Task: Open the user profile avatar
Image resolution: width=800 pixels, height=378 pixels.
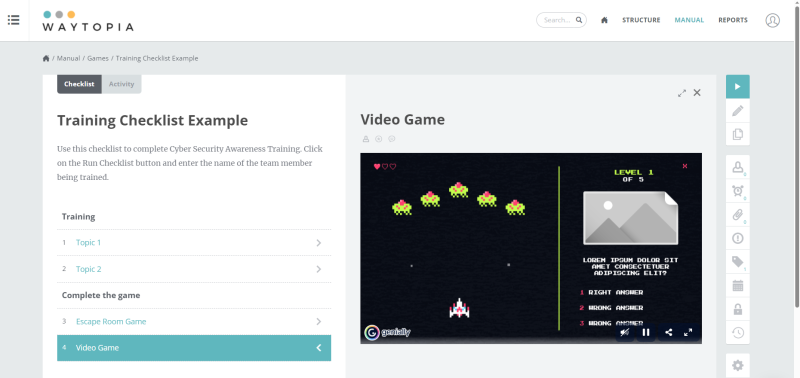Action: (772, 20)
